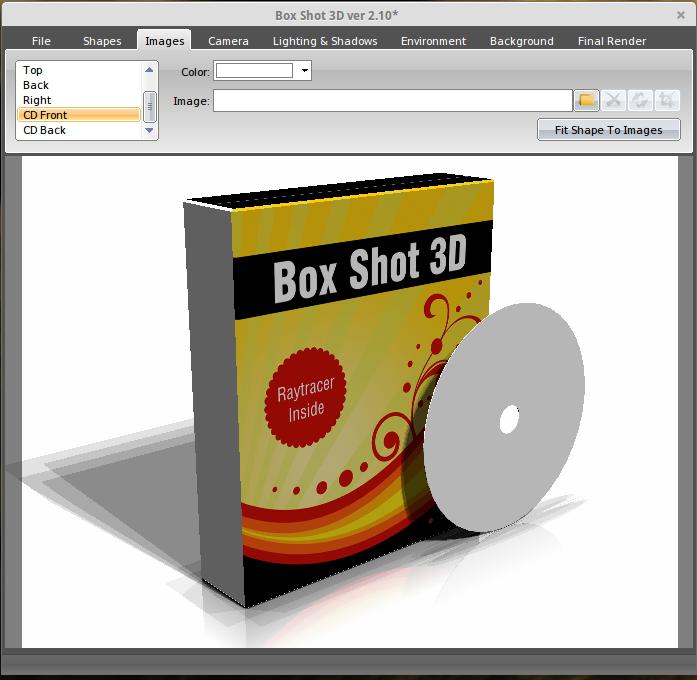Go to the Final Render tab

(x=611, y=41)
